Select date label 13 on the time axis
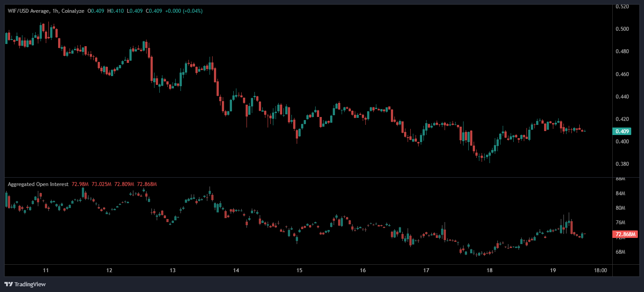Viewport: 644px width, 292px height. [173, 270]
